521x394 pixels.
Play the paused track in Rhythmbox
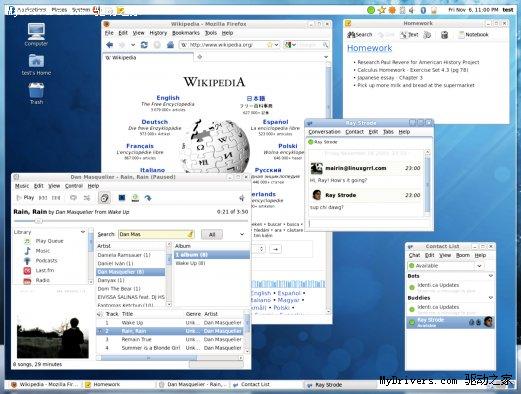[25, 198]
